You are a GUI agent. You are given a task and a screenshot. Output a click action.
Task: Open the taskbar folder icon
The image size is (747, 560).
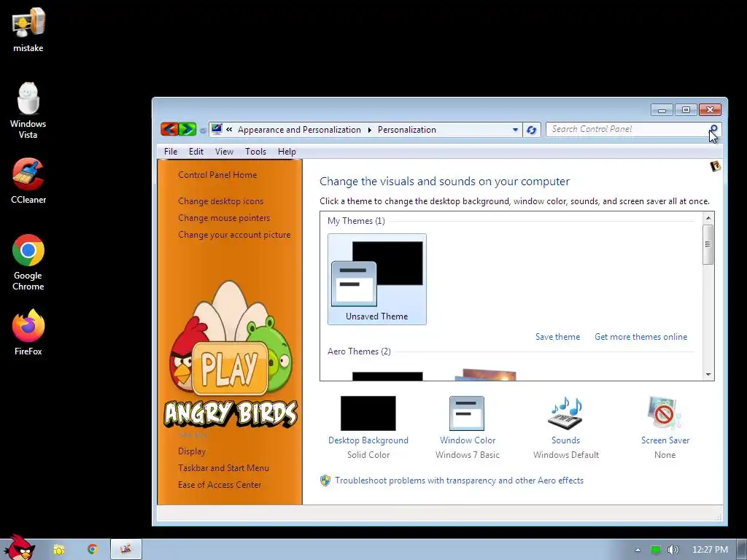59,550
